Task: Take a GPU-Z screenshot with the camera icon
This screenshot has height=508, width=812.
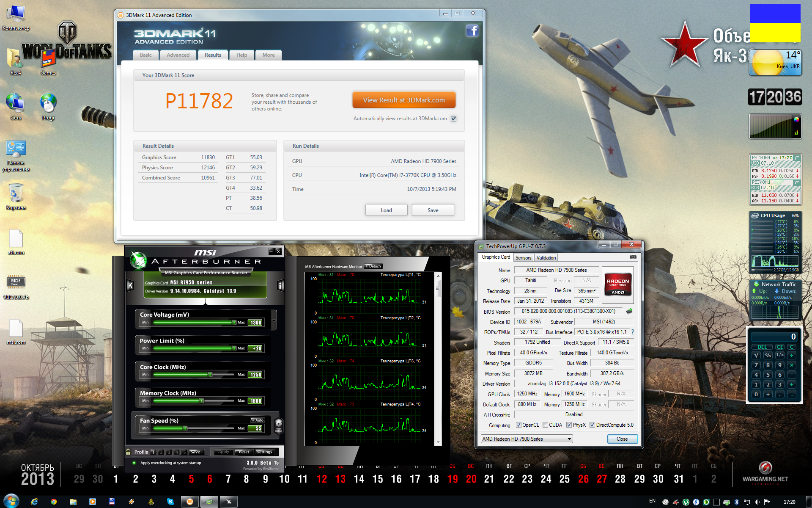Action: coord(633,257)
